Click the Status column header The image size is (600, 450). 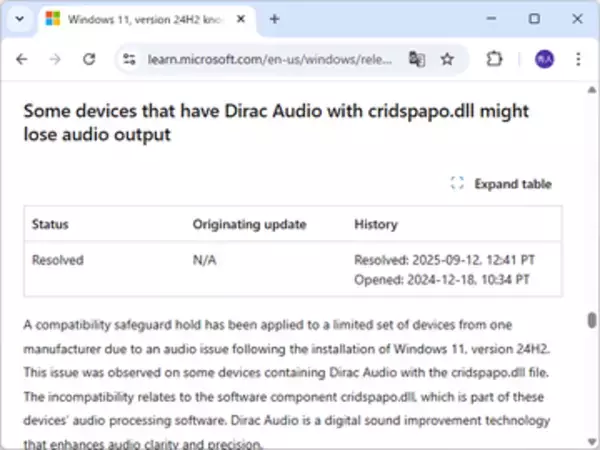coord(50,224)
